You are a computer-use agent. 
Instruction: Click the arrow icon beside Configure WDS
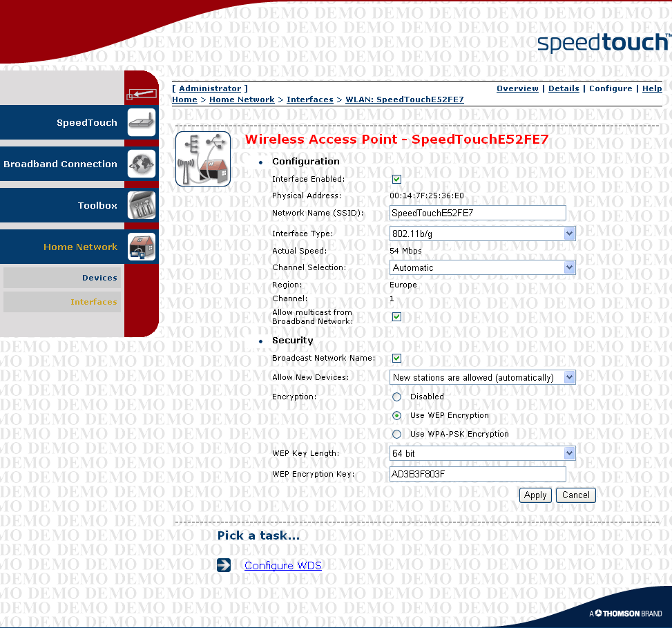(x=224, y=565)
